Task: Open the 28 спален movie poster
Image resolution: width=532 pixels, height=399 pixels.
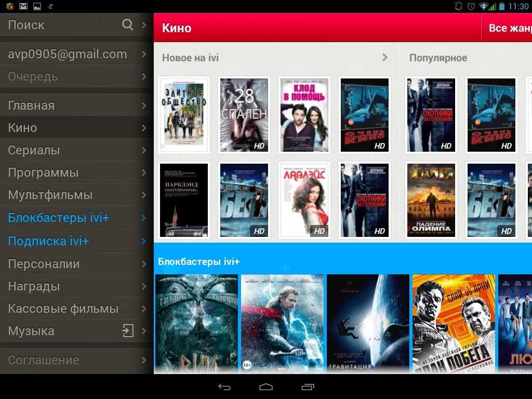Action: tap(244, 115)
